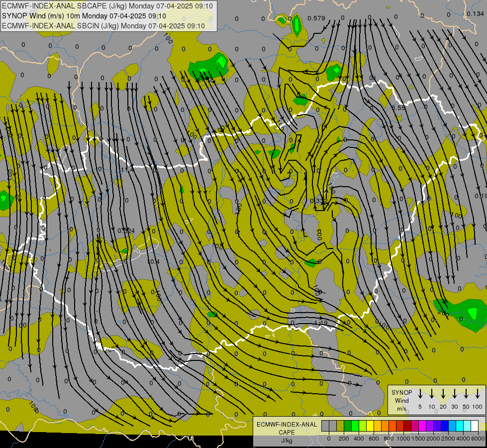
Task: Click the wind arrow above 100 in SYNOP legend
Action: [478, 394]
